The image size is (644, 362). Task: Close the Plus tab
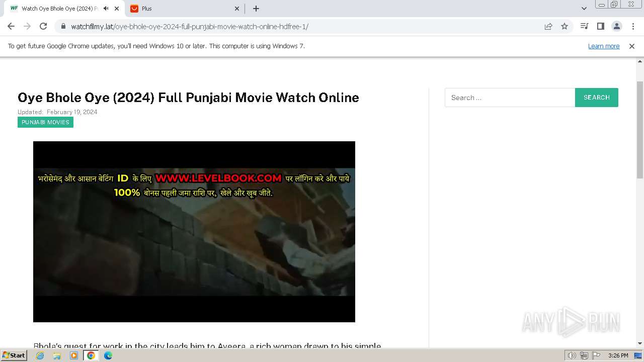tap(237, 9)
